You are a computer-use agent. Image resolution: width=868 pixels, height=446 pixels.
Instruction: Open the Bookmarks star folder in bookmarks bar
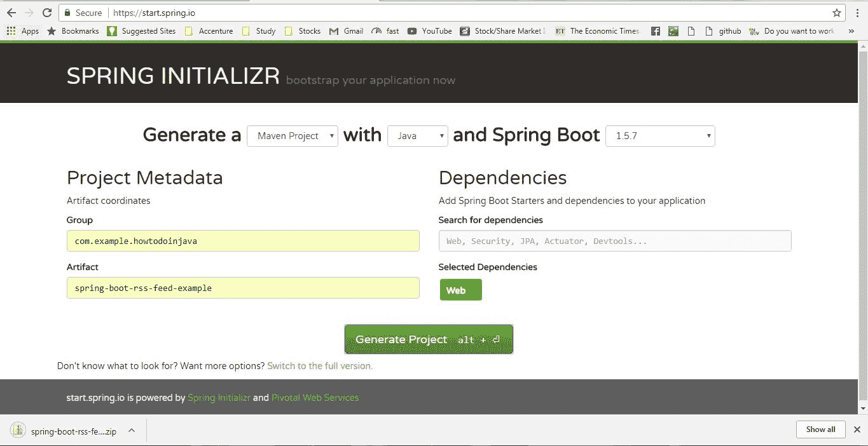[x=73, y=30]
